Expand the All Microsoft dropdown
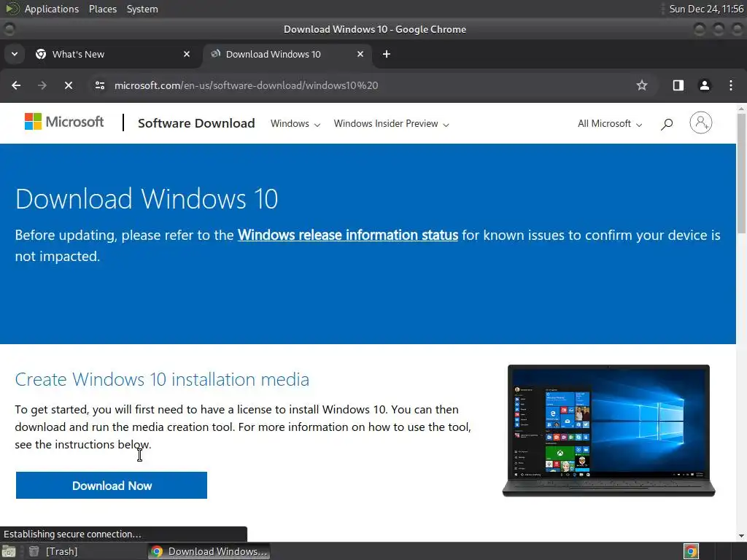Viewport: 747px width, 560px height. point(610,124)
